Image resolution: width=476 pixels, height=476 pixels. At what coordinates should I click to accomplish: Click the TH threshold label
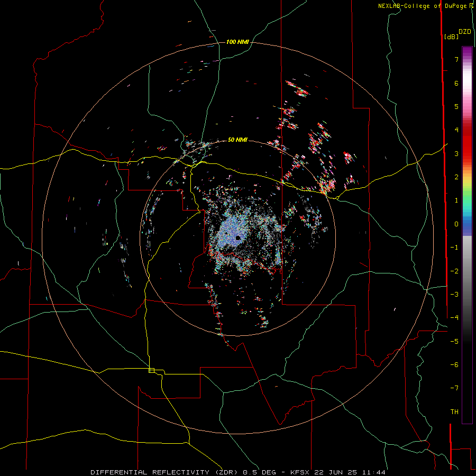point(454,412)
